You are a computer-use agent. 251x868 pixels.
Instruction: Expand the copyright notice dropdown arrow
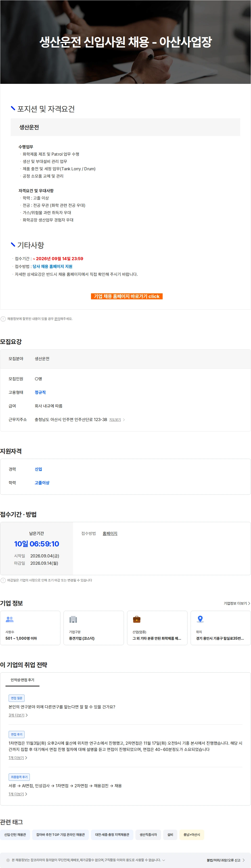point(164,860)
